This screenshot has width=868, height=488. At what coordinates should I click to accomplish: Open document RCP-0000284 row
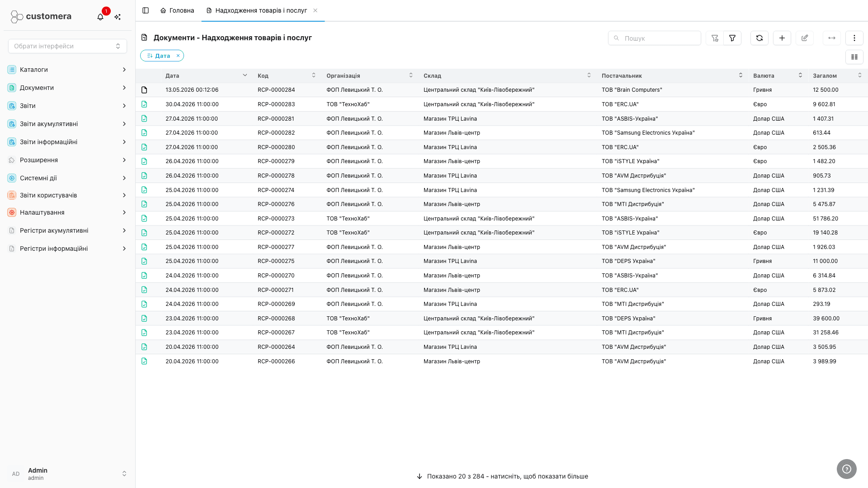tap(502, 90)
